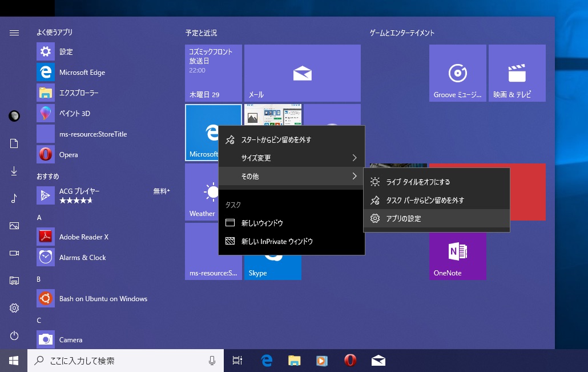Image resolution: width=588 pixels, height=372 pixels.
Task: Open the Settings gear in the Start sidebar
Action: (14, 308)
